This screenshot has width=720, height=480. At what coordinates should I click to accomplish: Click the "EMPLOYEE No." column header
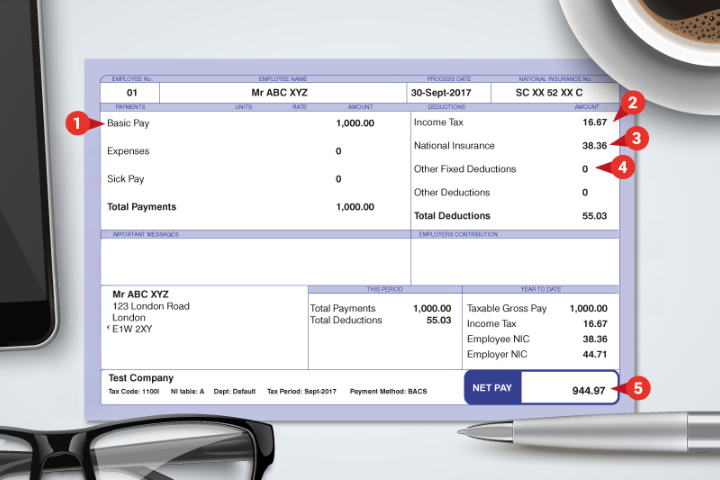[132, 79]
